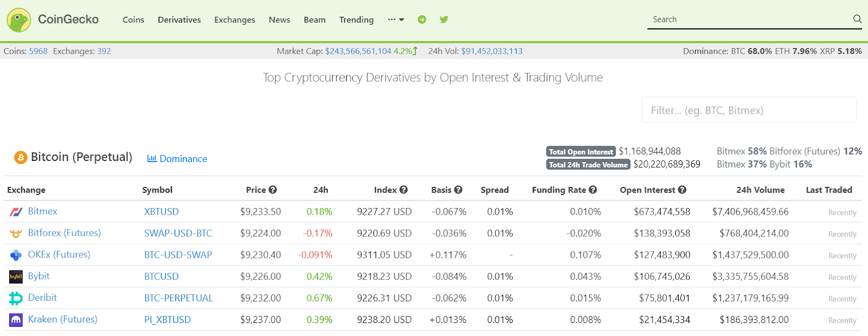Image resolution: width=868 pixels, height=336 pixels.
Task: Open the XBTUSD symbol link
Action: pos(161,212)
